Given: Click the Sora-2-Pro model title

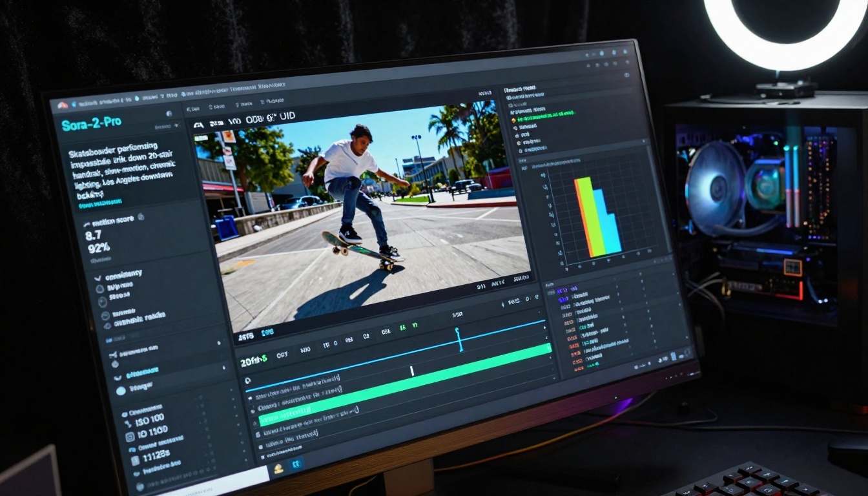Looking at the screenshot, I should [x=91, y=124].
